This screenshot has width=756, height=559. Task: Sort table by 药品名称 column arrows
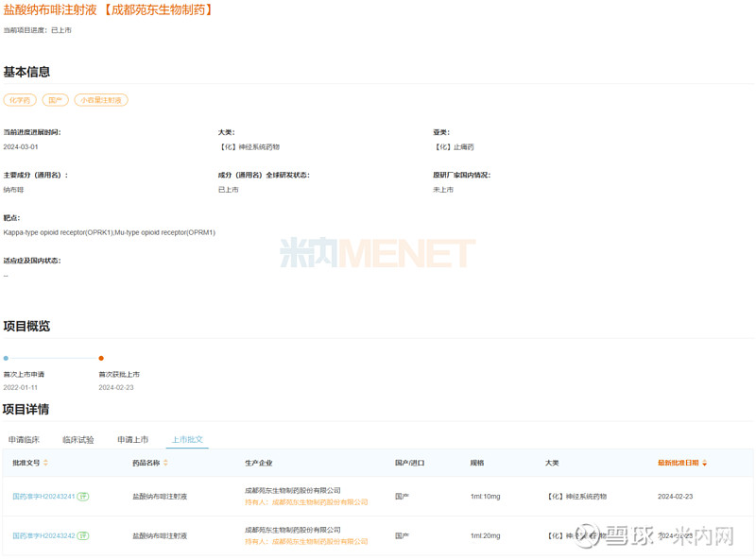point(166,463)
